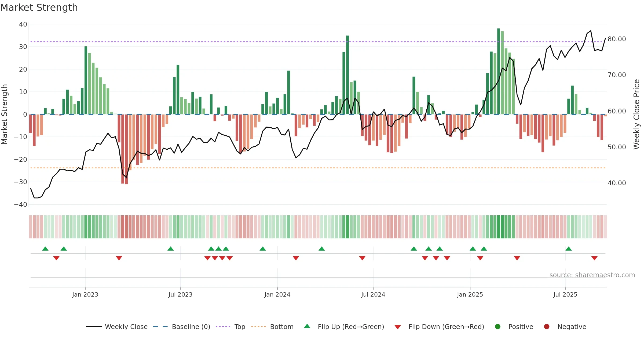The width and height of the screenshot is (644, 362).
Task: Click the Flip Up marker just before Jan 2024
Action: [x=263, y=249]
